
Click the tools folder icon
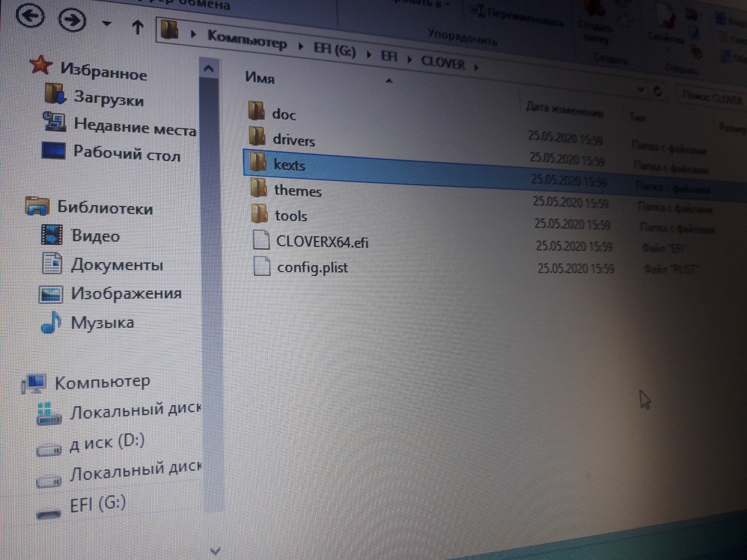pos(260,213)
